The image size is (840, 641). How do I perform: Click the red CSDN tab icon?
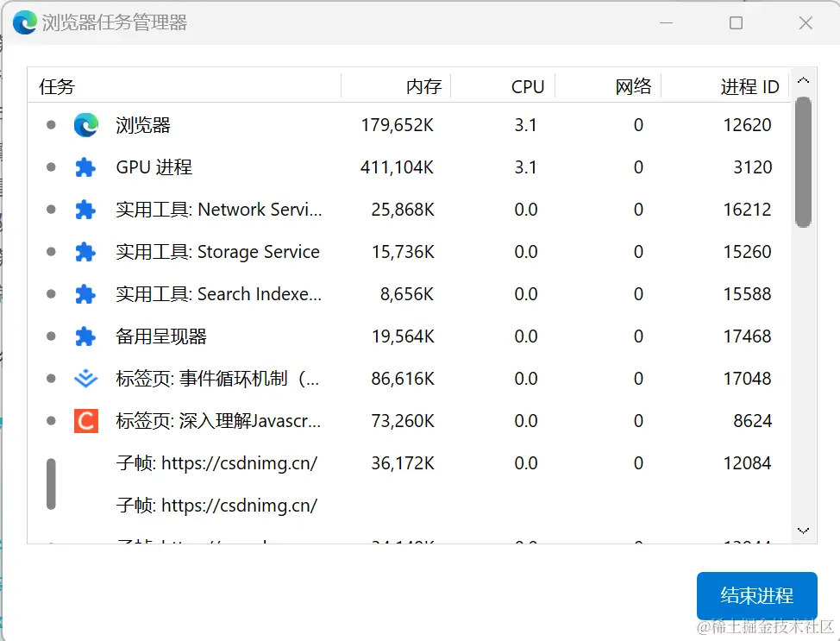(85, 421)
